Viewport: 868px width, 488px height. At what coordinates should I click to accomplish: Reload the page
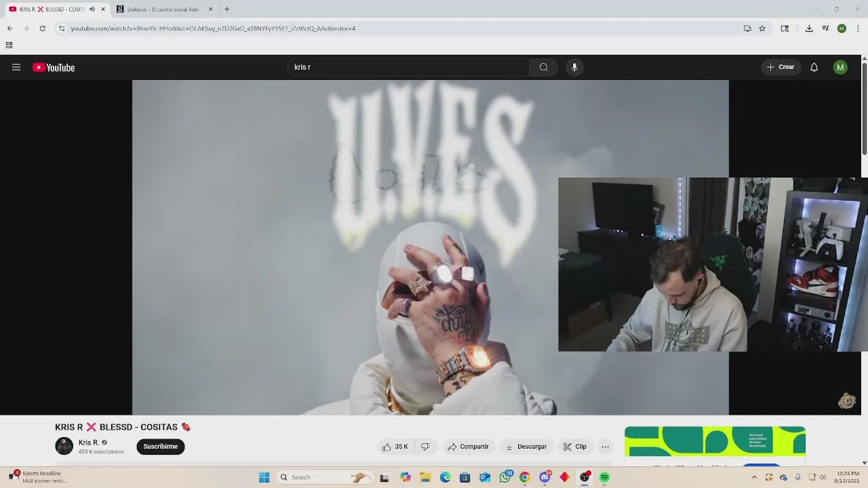42,28
